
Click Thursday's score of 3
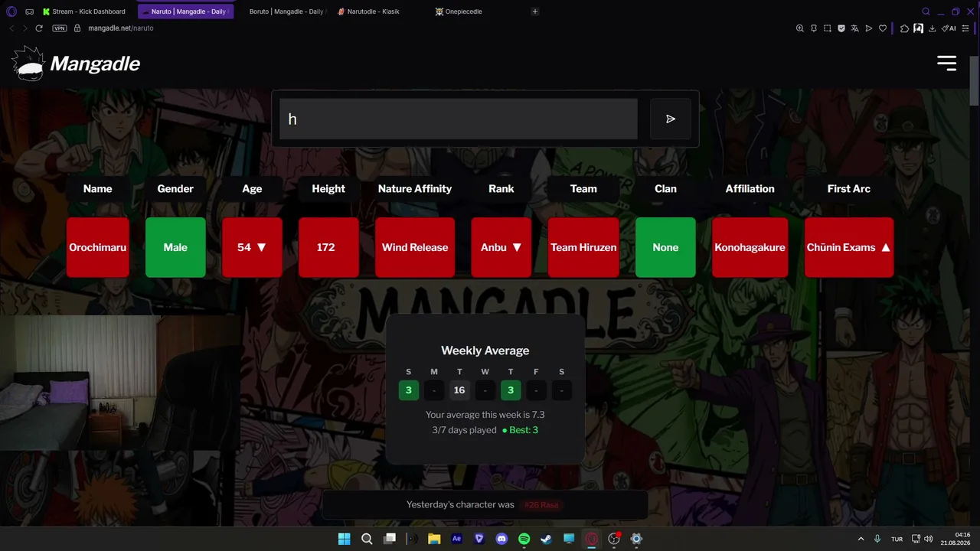(x=511, y=390)
